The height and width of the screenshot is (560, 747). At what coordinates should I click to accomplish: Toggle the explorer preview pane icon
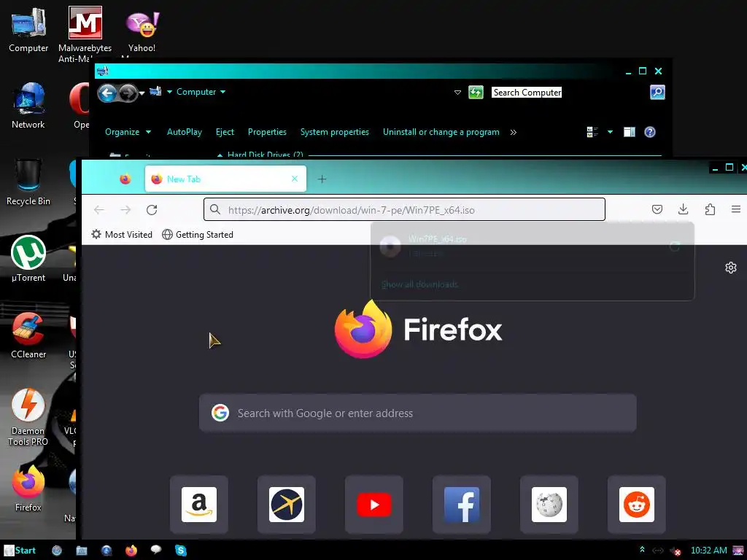630,132
